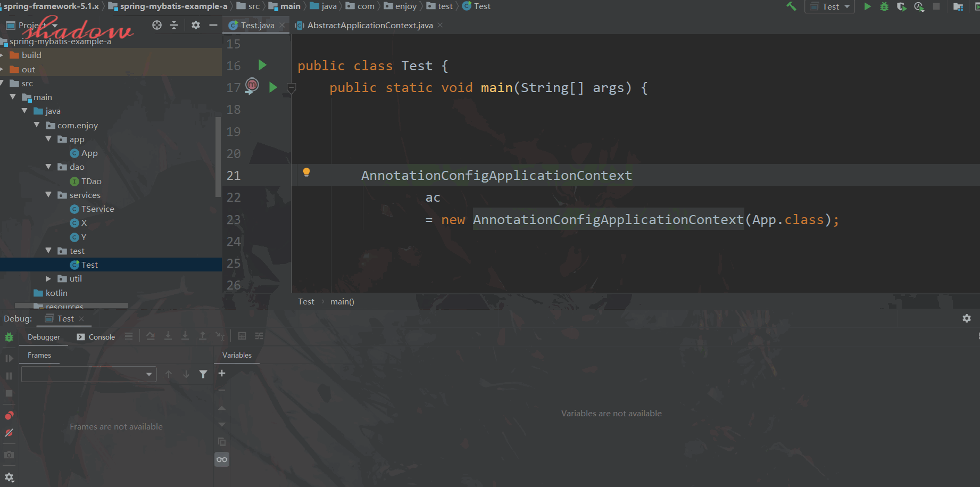Expand the build folder
Screen dimensions: 980x487
pyautogui.click(x=2, y=55)
